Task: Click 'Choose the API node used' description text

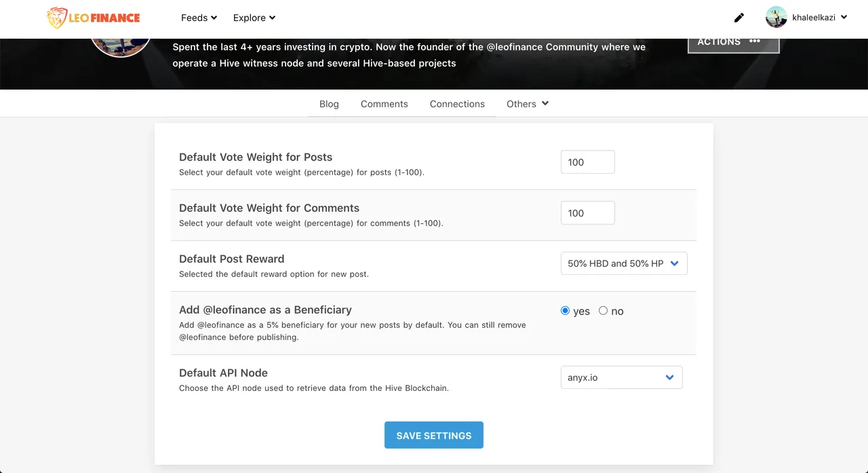Action: pos(314,389)
